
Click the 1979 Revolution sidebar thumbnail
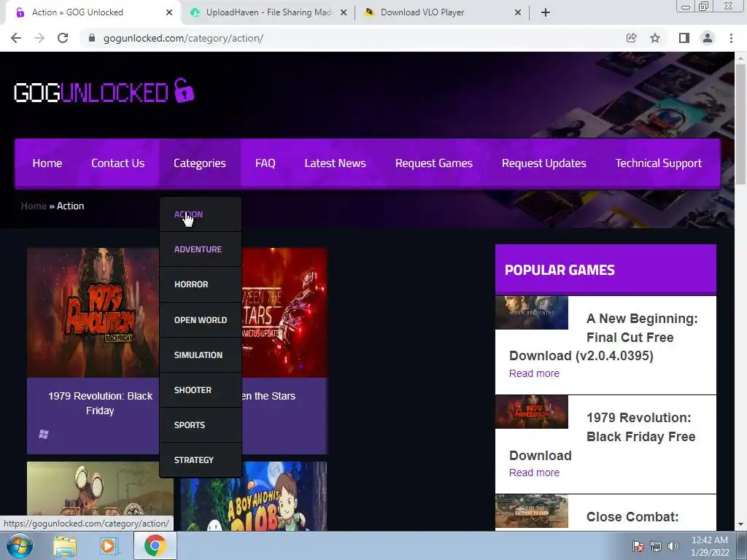532,411
